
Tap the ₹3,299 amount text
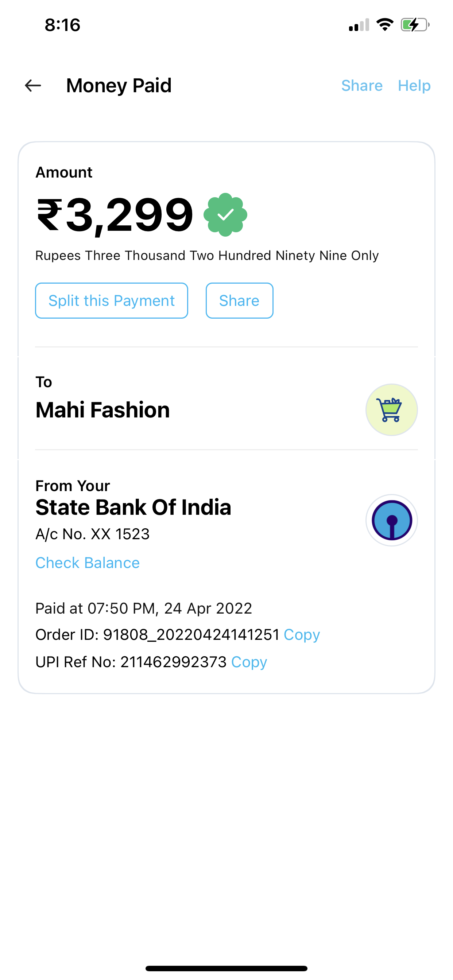pos(115,215)
